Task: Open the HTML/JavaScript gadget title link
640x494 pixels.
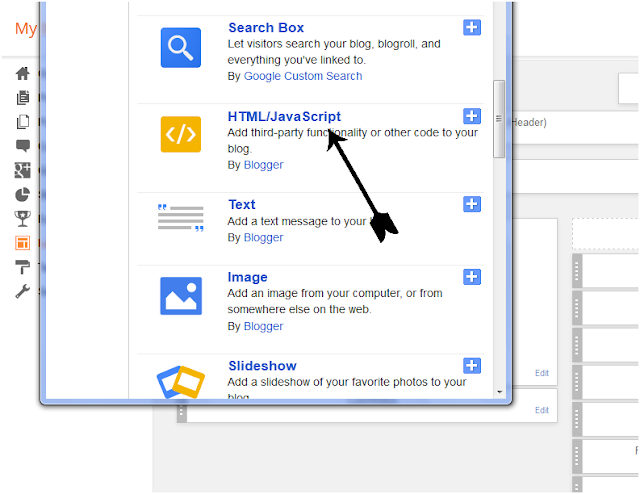Action: click(284, 117)
